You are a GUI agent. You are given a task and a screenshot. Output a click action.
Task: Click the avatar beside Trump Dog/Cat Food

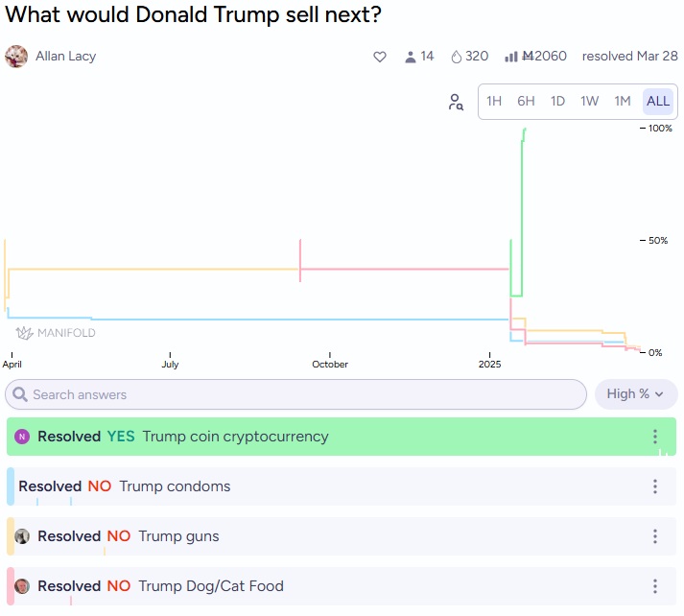pyautogui.click(x=22, y=586)
